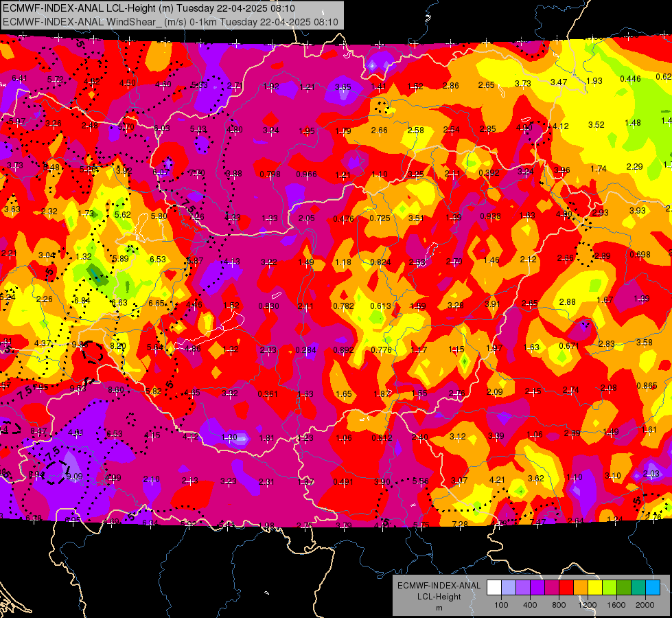Viewport: 672px width, 618px height.
Task: Click the LCL-Height title line in the header
Action: click(x=149, y=8)
